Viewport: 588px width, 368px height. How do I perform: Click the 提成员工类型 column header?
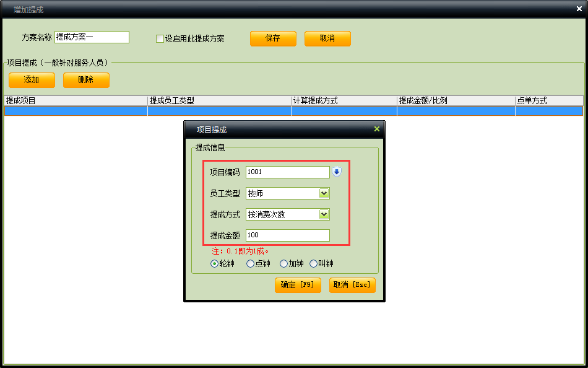219,100
